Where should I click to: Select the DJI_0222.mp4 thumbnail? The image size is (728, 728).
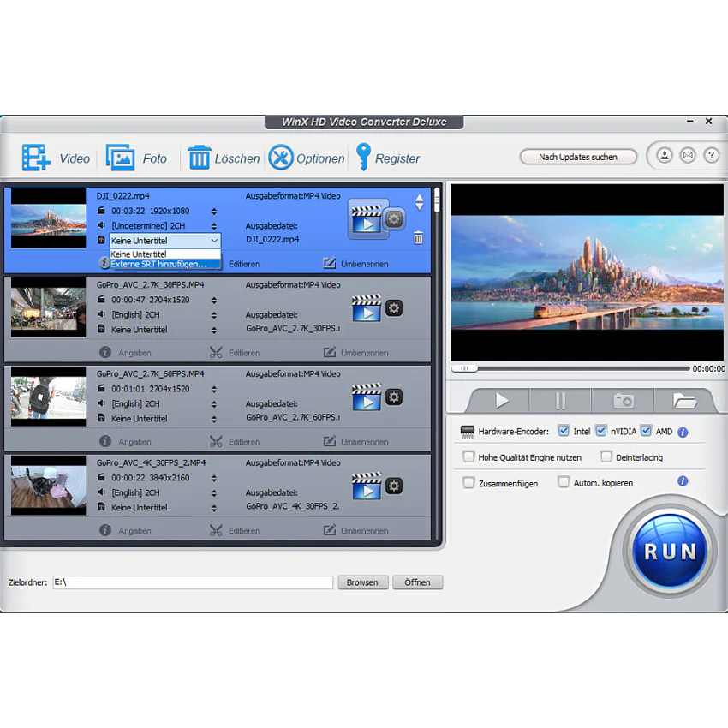48,218
